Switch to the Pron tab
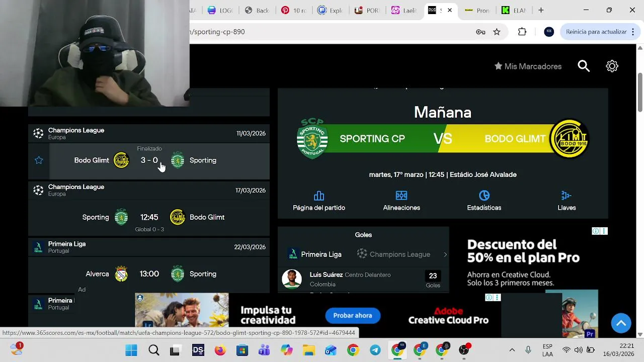This screenshot has height=362, width=644. tap(477, 10)
